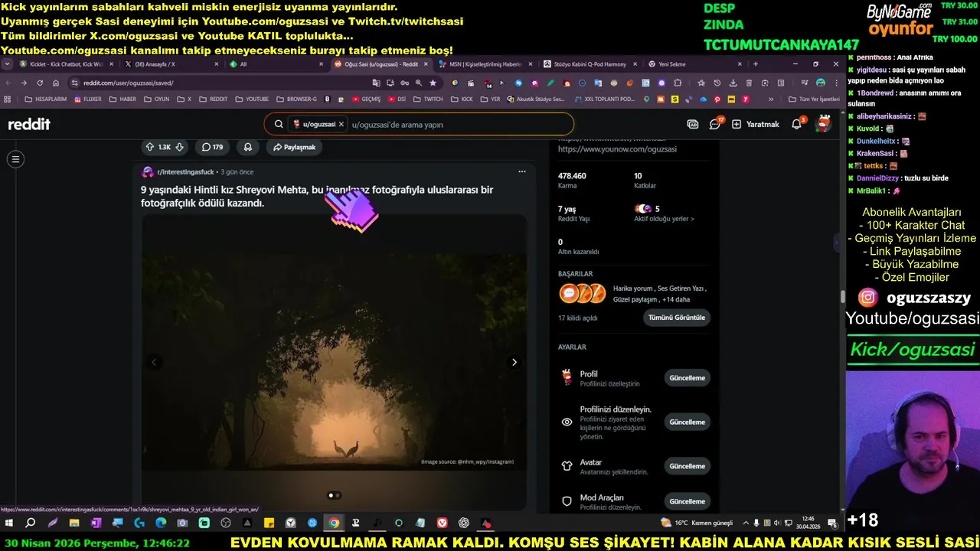Switch to the 'All' browser tab

pos(276,64)
